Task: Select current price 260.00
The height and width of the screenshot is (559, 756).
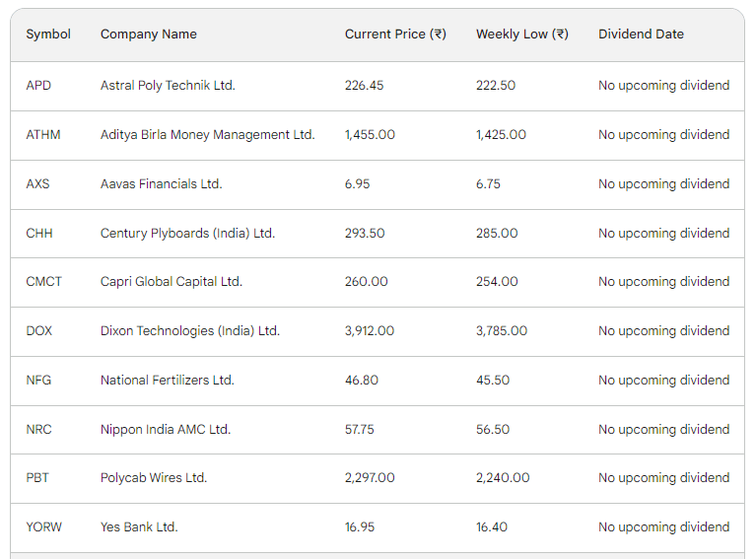Action: coord(366,282)
